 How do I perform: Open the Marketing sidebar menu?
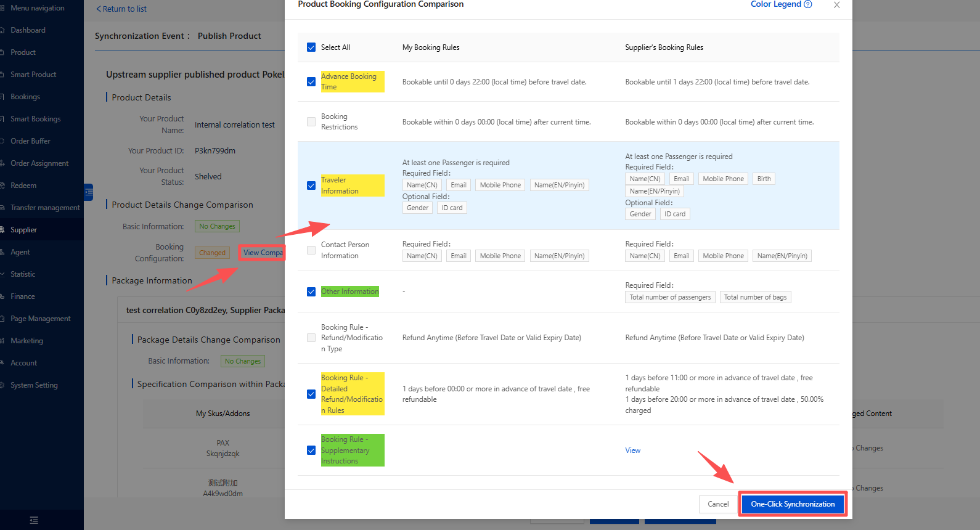coord(27,341)
